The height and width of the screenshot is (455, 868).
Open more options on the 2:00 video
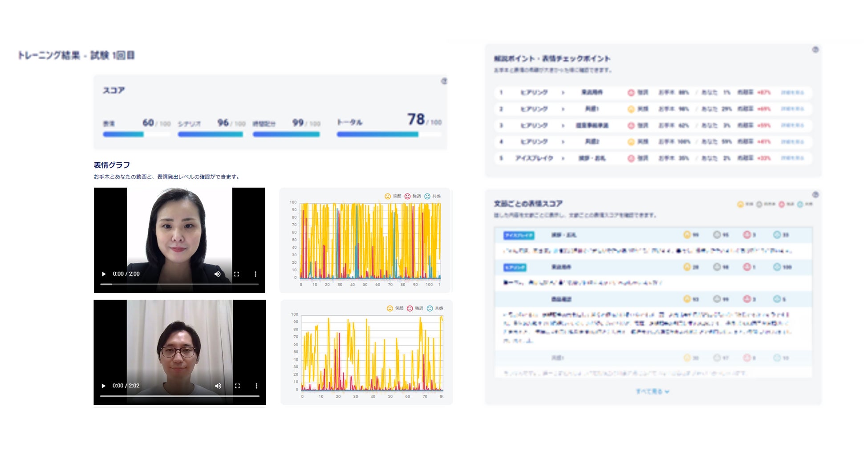pyautogui.click(x=256, y=274)
